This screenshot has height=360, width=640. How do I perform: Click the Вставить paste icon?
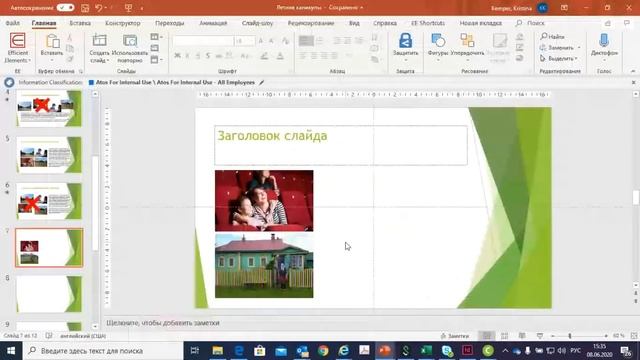tap(52, 42)
